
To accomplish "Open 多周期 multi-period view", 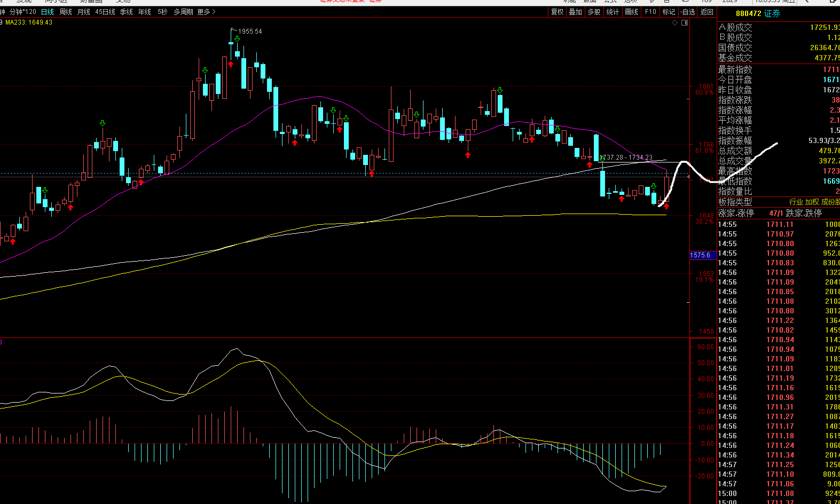I will [183, 12].
